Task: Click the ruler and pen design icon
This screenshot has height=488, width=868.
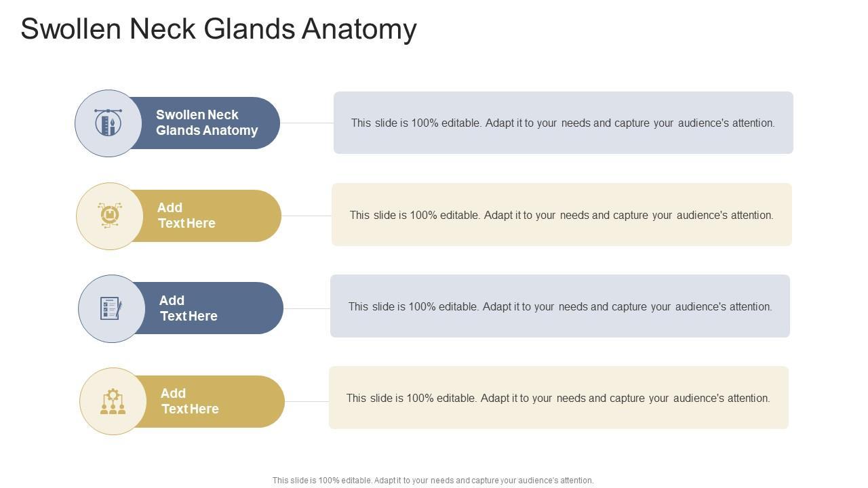Action: point(108,123)
